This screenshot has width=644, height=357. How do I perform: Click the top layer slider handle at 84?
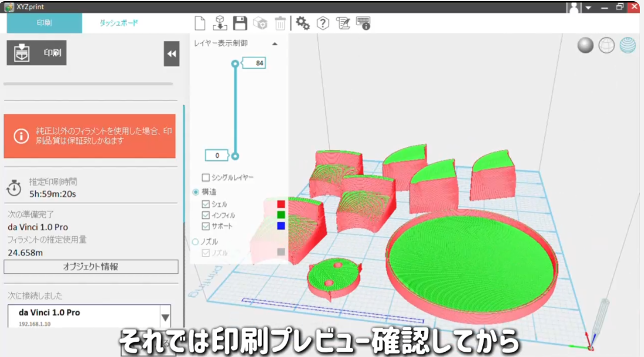point(235,63)
